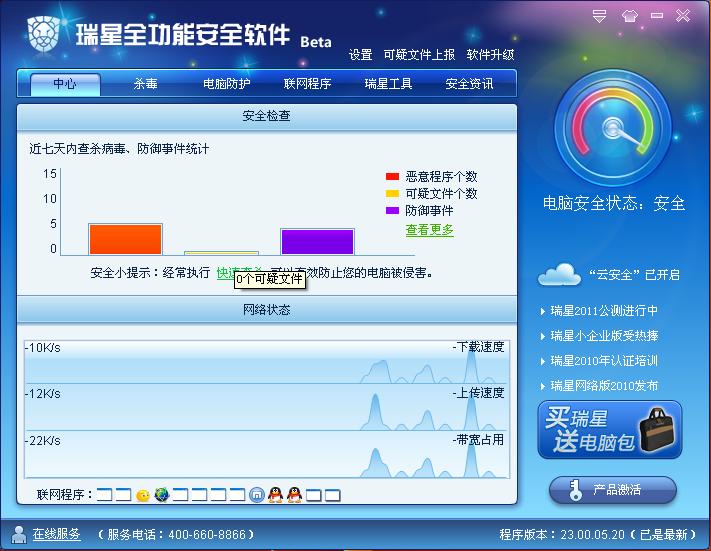The height and width of the screenshot is (551, 711).
Task: Click the laptop bag image in banner
Action: 657,429
